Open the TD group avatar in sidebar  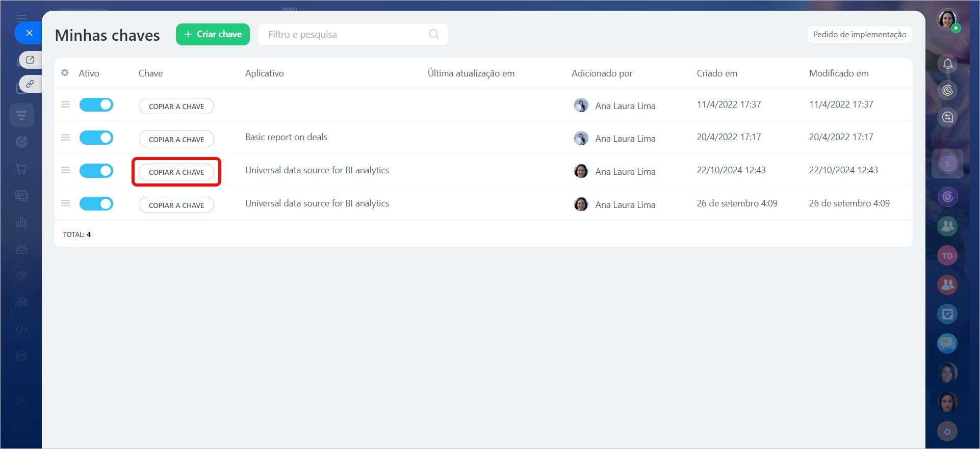tap(947, 256)
